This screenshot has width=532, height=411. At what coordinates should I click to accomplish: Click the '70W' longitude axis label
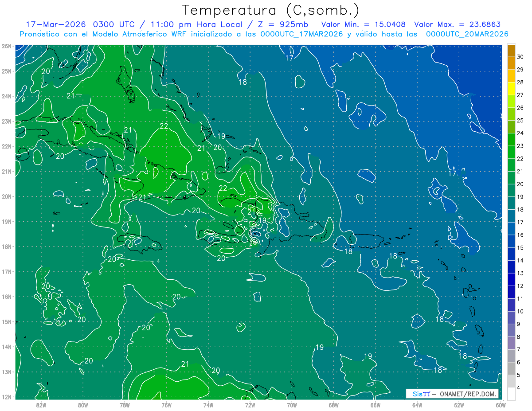tap(292, 405)
